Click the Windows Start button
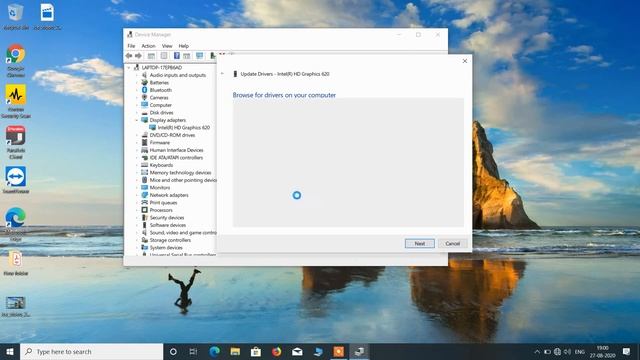Viewport: 640px width, 360px height. [10, 351]
